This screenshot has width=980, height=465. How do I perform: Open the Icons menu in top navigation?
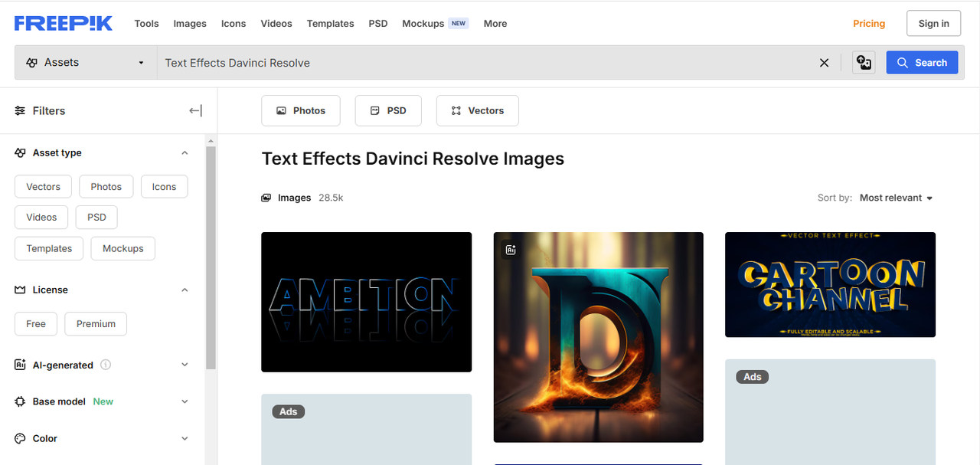pos(234,24)
